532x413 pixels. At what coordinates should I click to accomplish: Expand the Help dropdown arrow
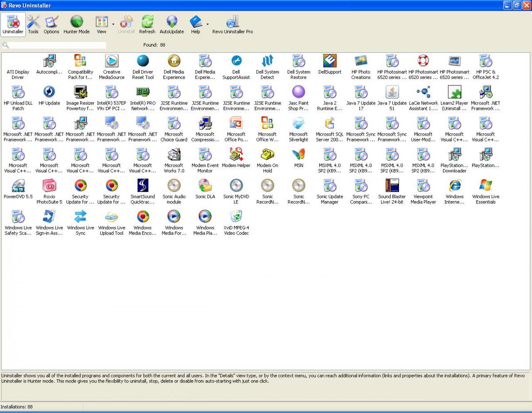[207, 24]
